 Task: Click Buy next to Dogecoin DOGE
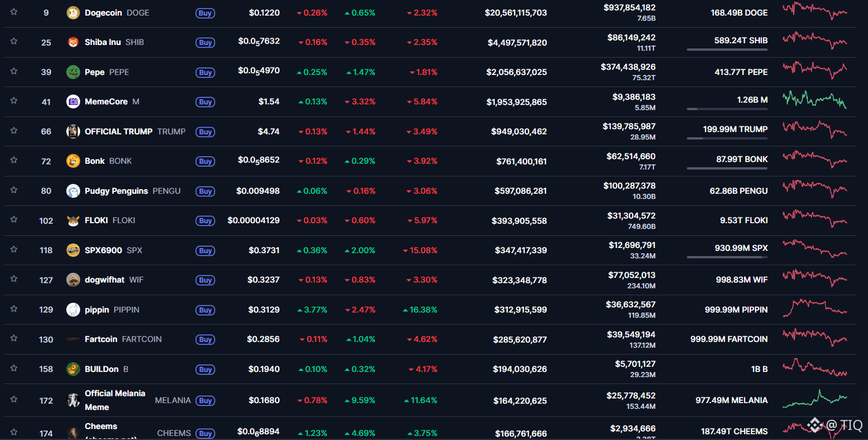205,13
